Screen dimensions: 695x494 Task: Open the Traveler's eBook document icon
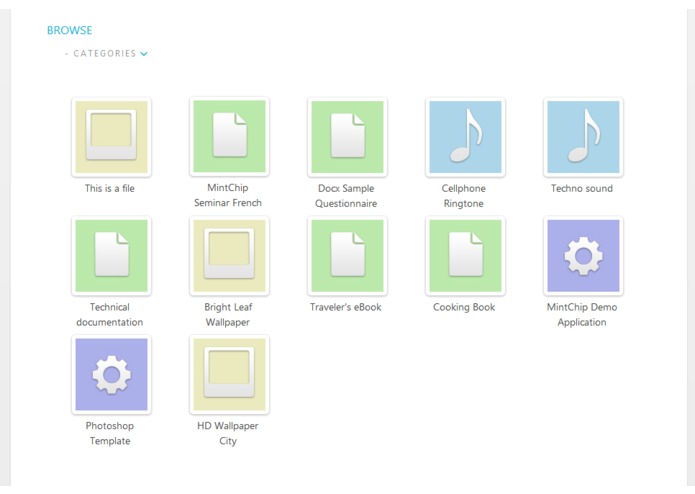347,256
